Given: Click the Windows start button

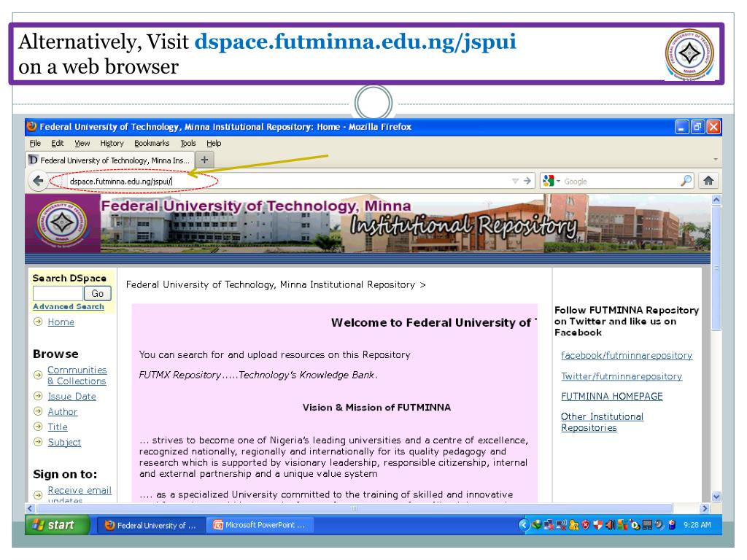Looking at the screenshot, I should pyautogui.click(x=58, y=525).
